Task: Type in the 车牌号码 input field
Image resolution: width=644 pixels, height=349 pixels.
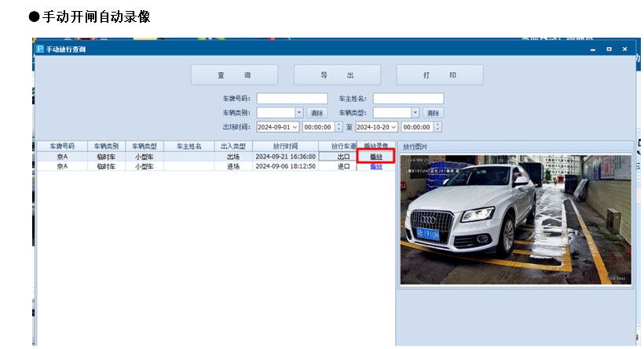Action: [291, 99]
